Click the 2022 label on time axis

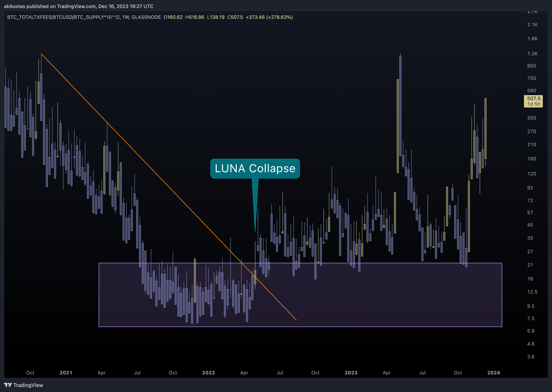(209, 373)
